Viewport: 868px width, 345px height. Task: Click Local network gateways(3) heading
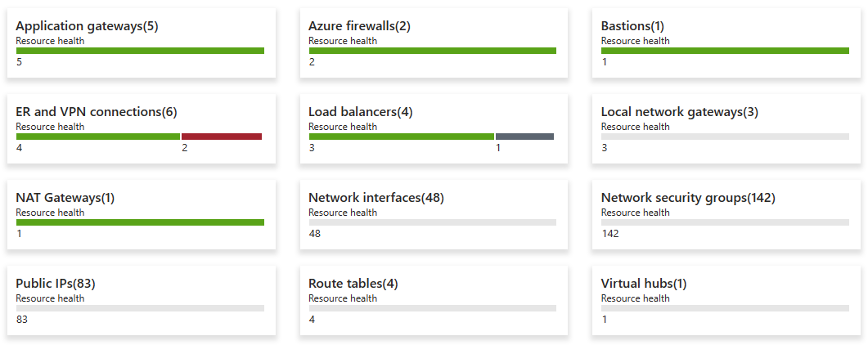[679, 112]
